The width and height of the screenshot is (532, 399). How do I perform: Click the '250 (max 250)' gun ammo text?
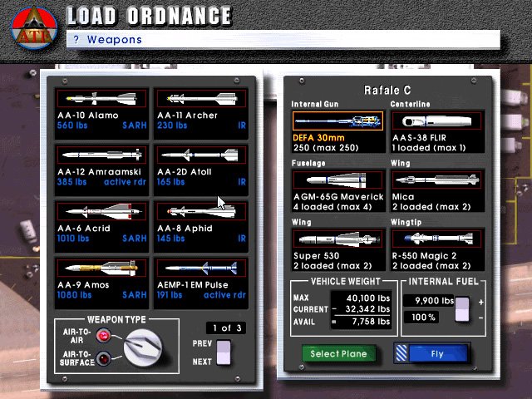click(x=326, y=148)
